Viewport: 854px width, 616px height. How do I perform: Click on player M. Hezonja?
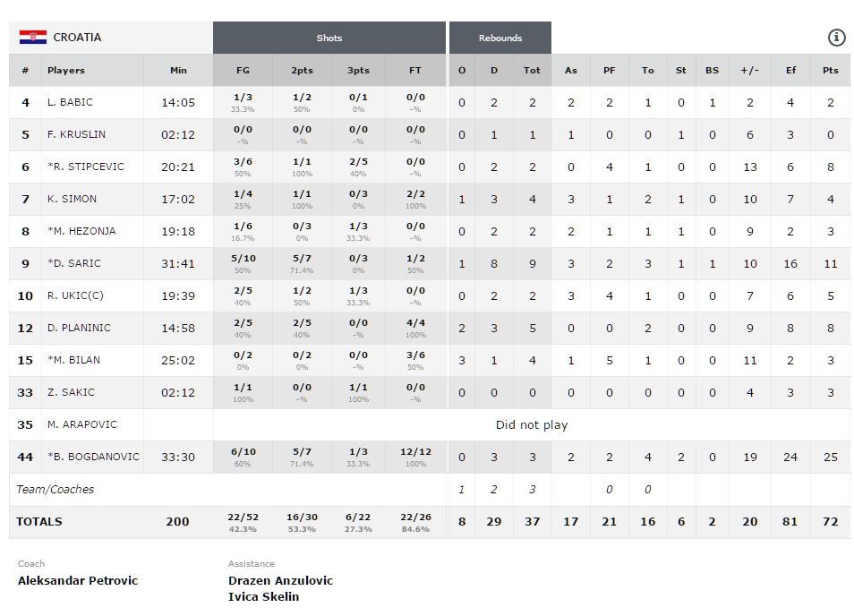(83, 231)
